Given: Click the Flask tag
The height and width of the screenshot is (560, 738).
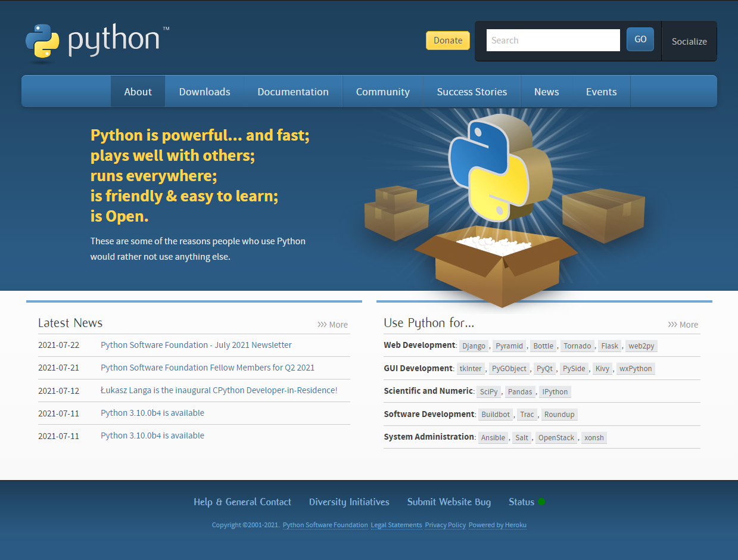Looking at the screenshot, I should pos(610,346).
